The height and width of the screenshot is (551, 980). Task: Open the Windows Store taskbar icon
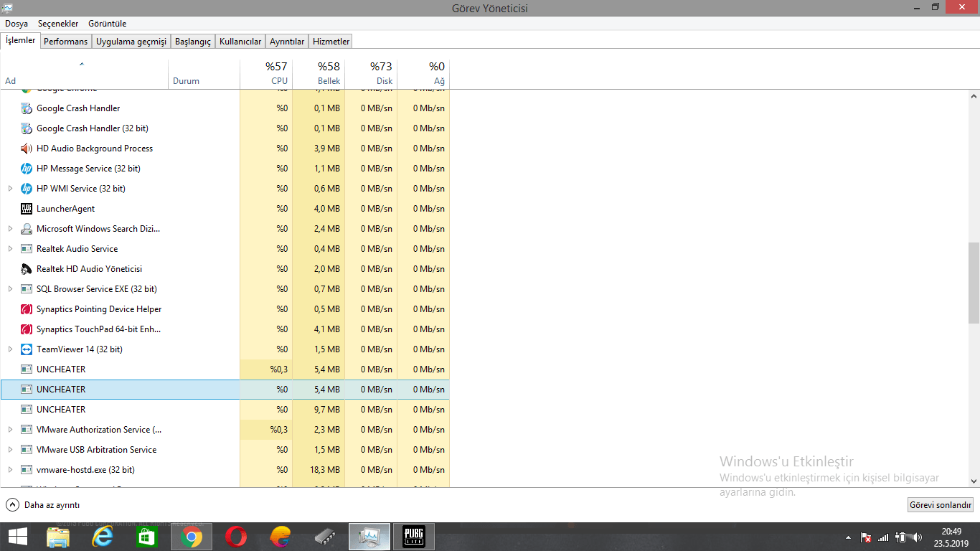coord(146,537)
